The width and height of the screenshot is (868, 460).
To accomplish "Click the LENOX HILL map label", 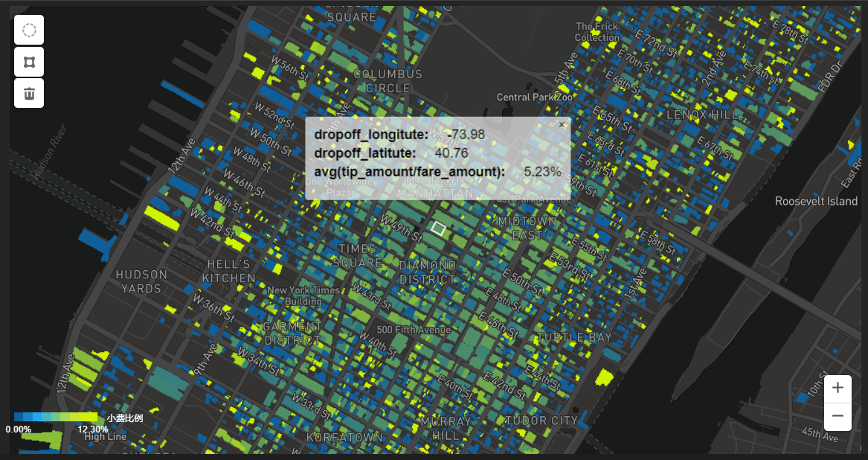I will (702, 115).
